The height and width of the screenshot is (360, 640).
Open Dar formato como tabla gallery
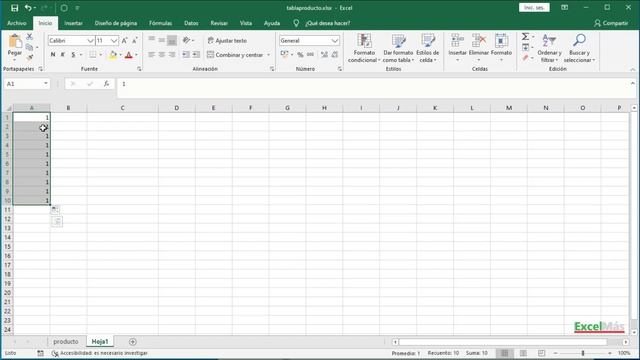[398, 48]
